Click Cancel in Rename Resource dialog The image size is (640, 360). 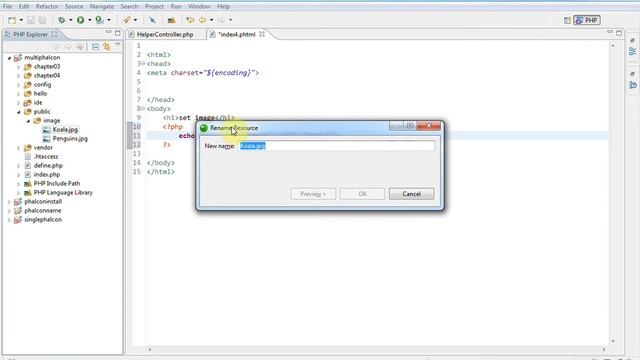411,194
